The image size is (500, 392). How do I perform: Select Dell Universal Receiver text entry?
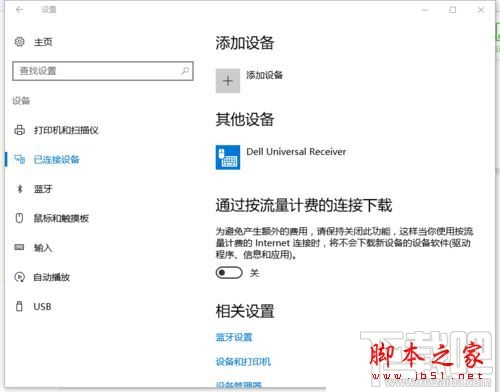[296, 152]
